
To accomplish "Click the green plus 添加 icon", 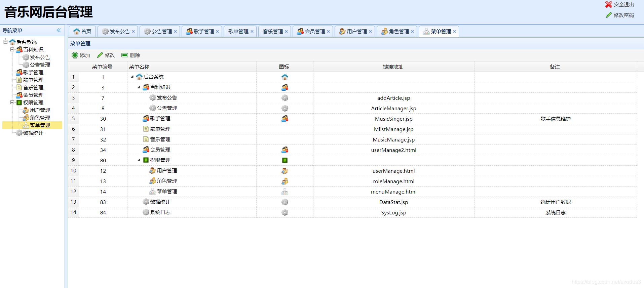I will [75, 55].
